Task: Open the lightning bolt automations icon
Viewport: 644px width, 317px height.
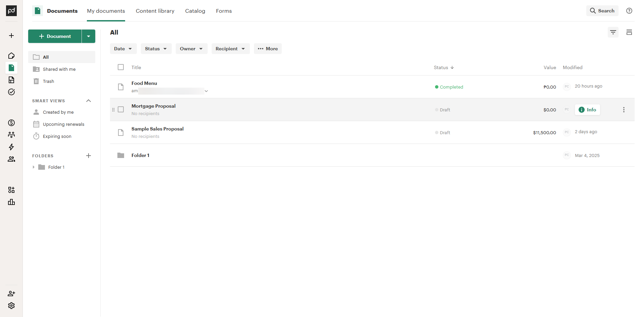Action: [11, 147]
